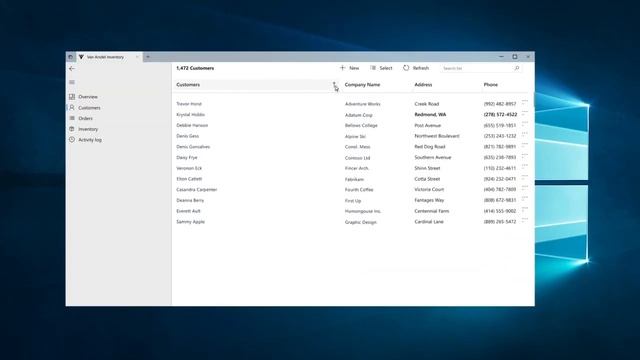Screen dimensions: 640x360
Task: Open more options for Debbie Hanson row
Action: pos(525,123)
